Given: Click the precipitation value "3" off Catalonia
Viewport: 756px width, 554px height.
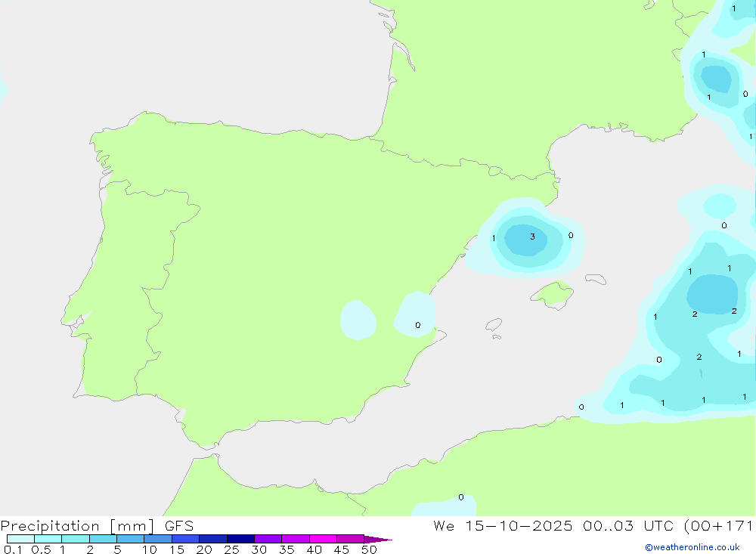Looking at the screenshot, I should [532, 237].
